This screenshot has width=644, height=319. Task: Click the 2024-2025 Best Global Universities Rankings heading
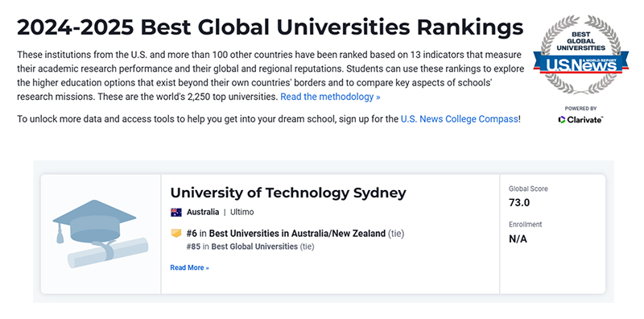(270, 27)
